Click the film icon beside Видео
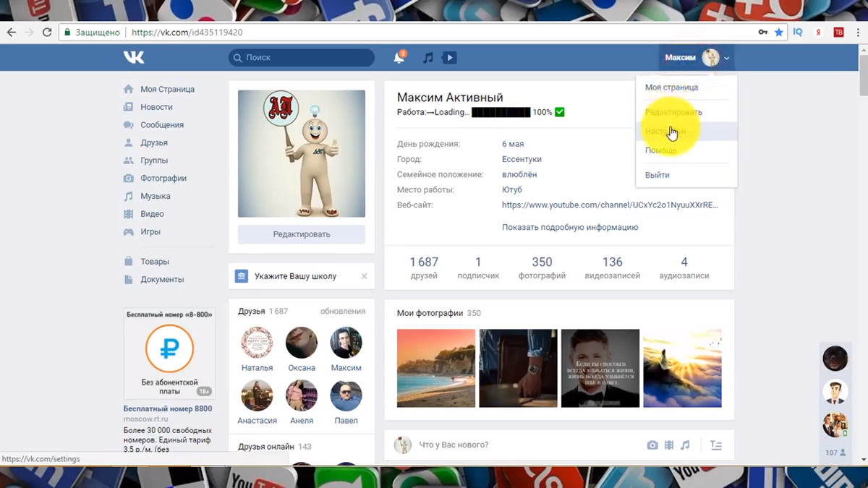 128,214
